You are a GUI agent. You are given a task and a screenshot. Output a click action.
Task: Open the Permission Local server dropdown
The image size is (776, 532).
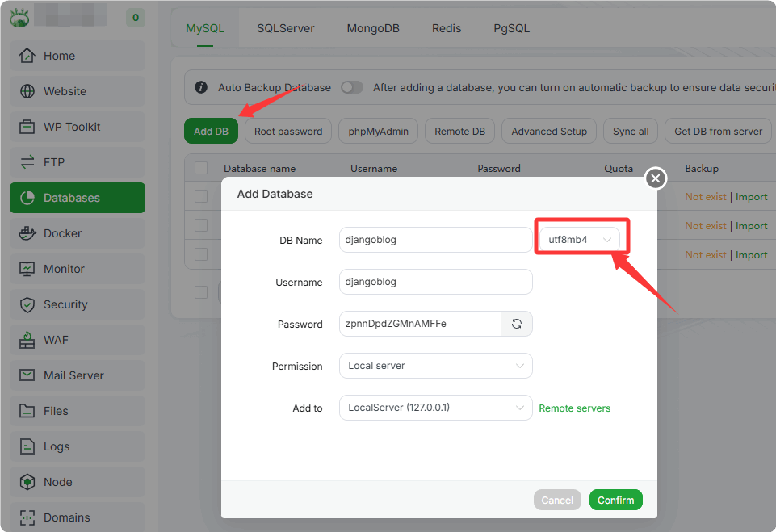click(435, 366)
